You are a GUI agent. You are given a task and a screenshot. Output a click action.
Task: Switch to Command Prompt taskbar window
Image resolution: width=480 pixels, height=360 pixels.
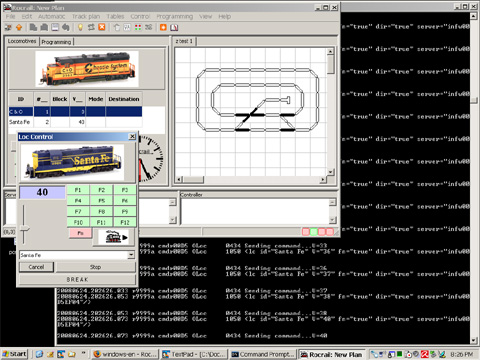click(x=263, y=354)
